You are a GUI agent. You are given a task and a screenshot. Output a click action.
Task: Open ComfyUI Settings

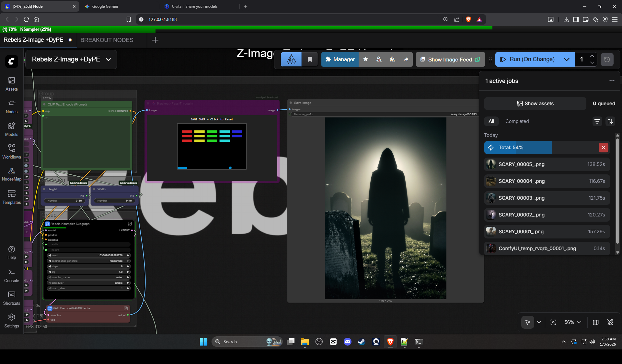12,321
